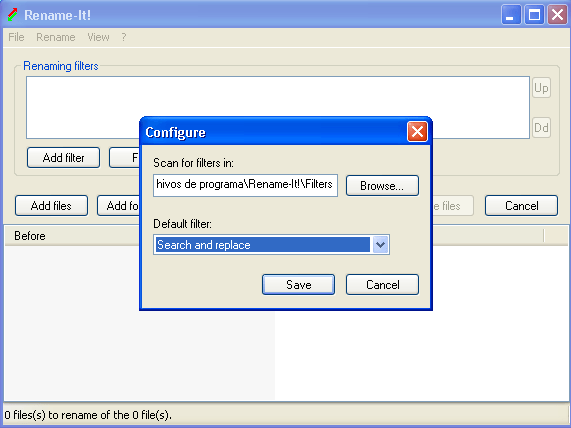
Task: Close the Configure dialog with the X
Action: [417, 131]
